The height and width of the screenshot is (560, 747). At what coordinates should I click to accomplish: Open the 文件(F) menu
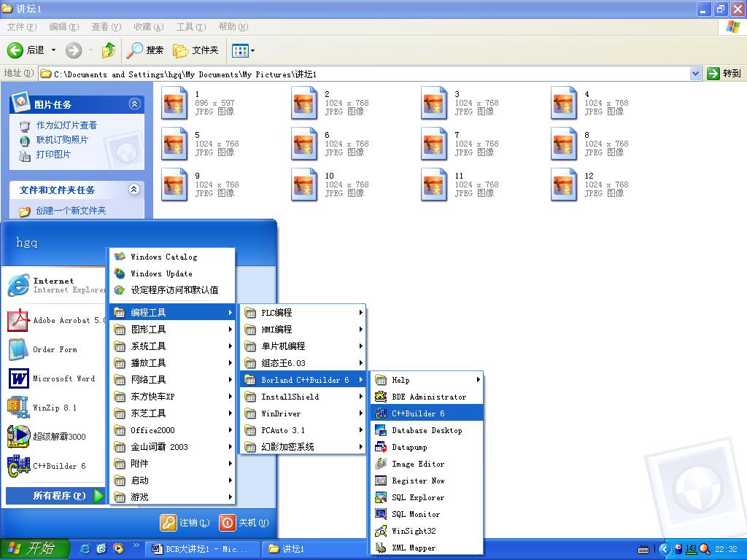[x=22, y=27]
